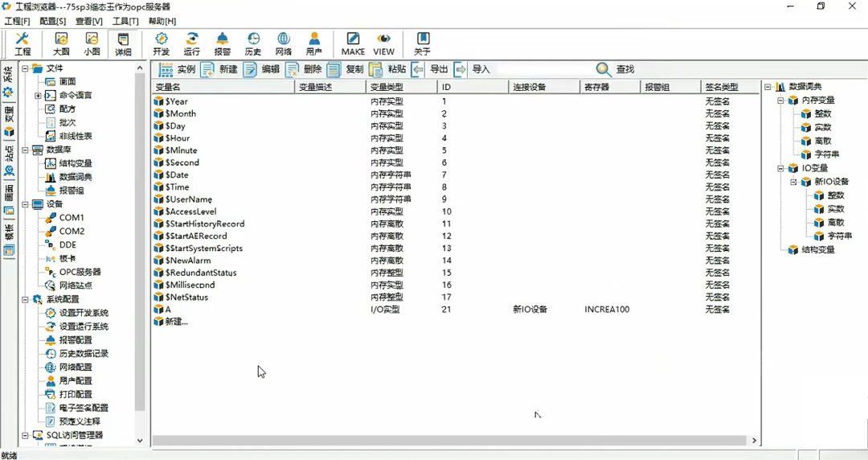
Task: Click the 编辑 edit toolbar button
Action: click(261, 69)
